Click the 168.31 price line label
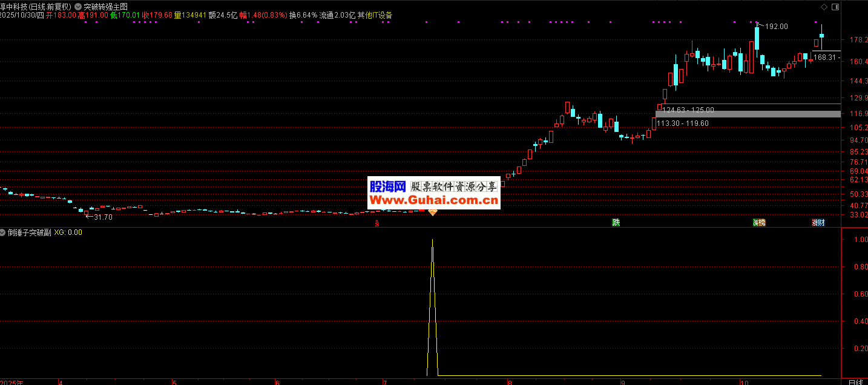The height and width of the screenshot is (385, 868). [x=825, y=58]
